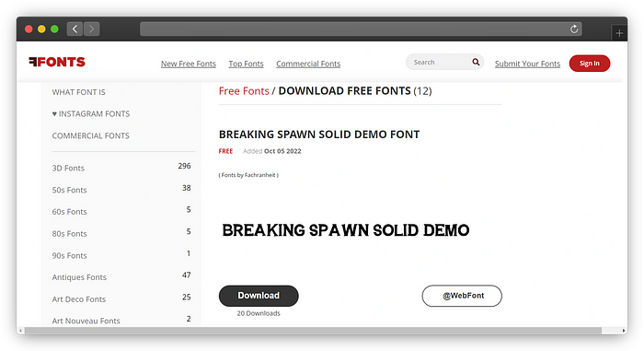Click the search magnifier icon

pyautogui.click(x=476, y=62)
